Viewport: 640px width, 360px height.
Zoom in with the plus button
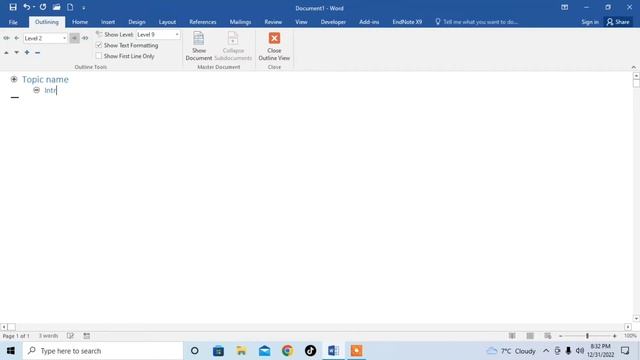(615, 336)
